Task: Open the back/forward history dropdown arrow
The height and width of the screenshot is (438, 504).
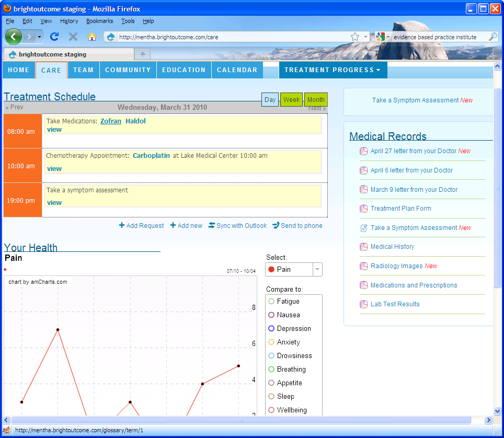Action: point(39,37)
